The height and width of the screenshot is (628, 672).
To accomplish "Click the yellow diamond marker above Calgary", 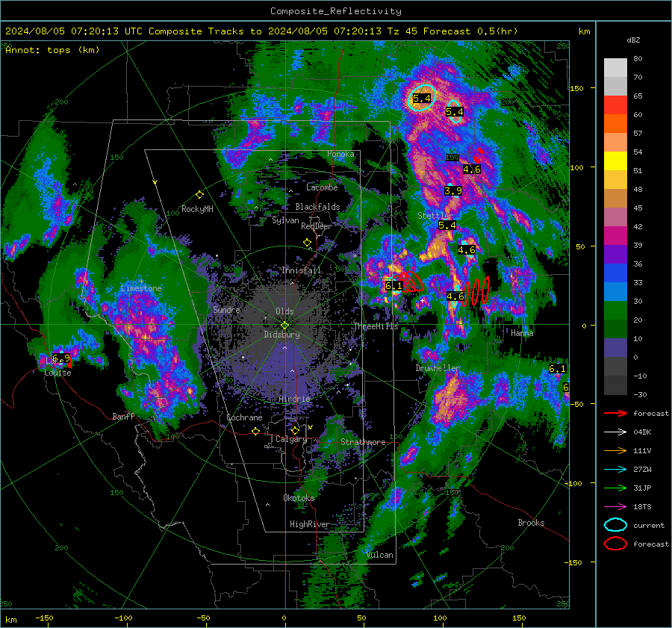I will pos(295,430).
